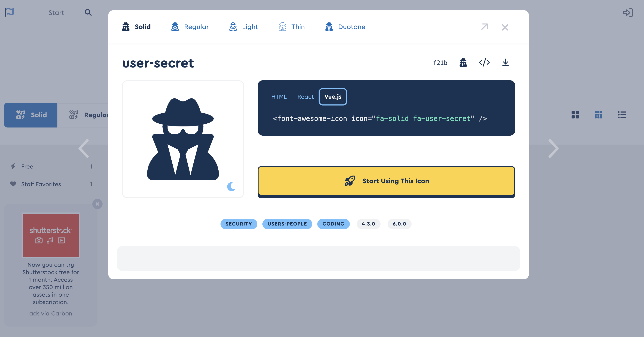Viewport: 644px width, 337px height.
Task: Go to previous icon chevron
Action: pos(84,148)
